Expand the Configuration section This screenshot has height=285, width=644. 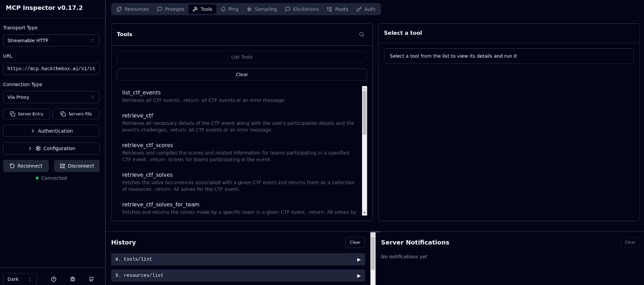pos(51,149)
